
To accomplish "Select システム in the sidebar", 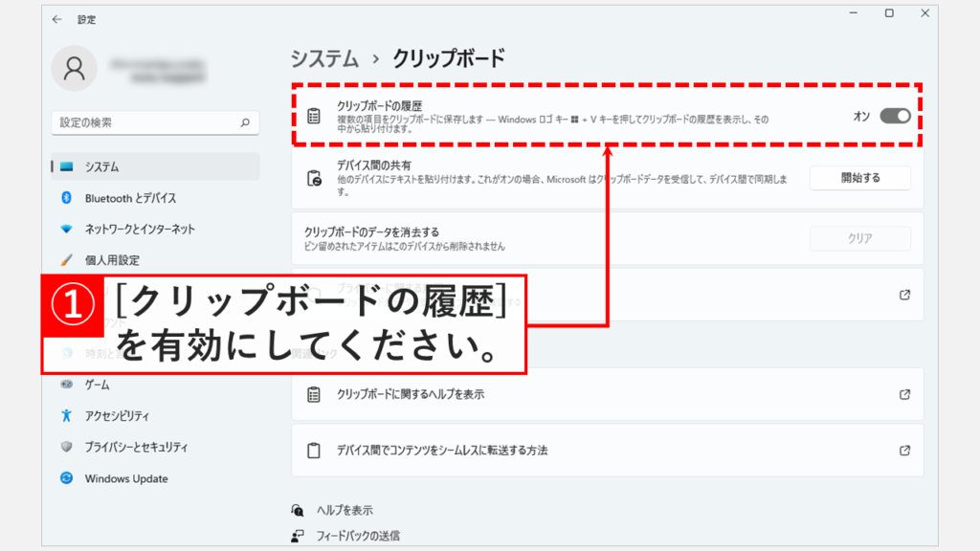I will (101, 166).
